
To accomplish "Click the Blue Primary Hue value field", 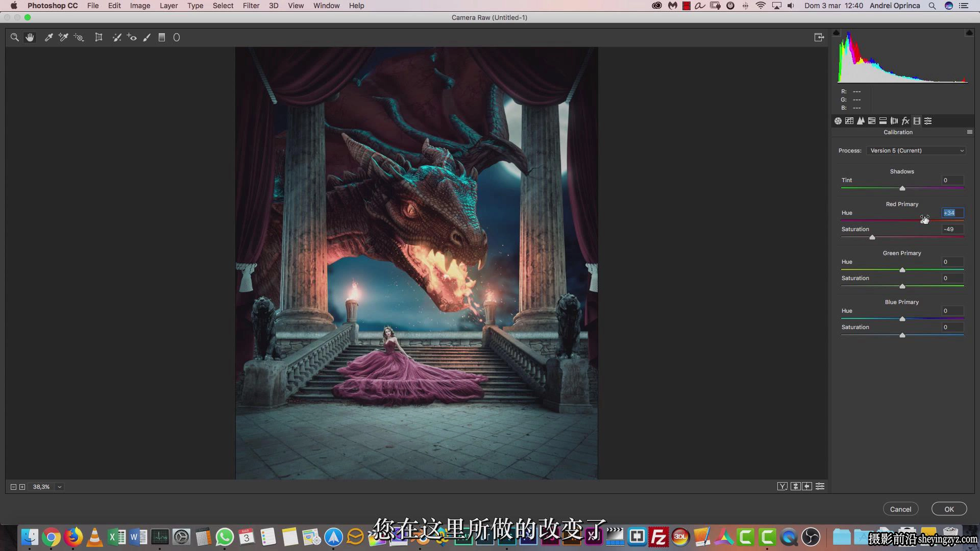I will click(953, 311).
